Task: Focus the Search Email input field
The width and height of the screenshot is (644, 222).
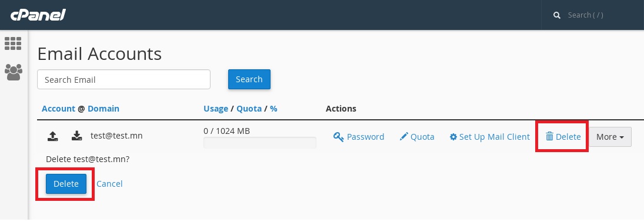Action: click(124, 79)
